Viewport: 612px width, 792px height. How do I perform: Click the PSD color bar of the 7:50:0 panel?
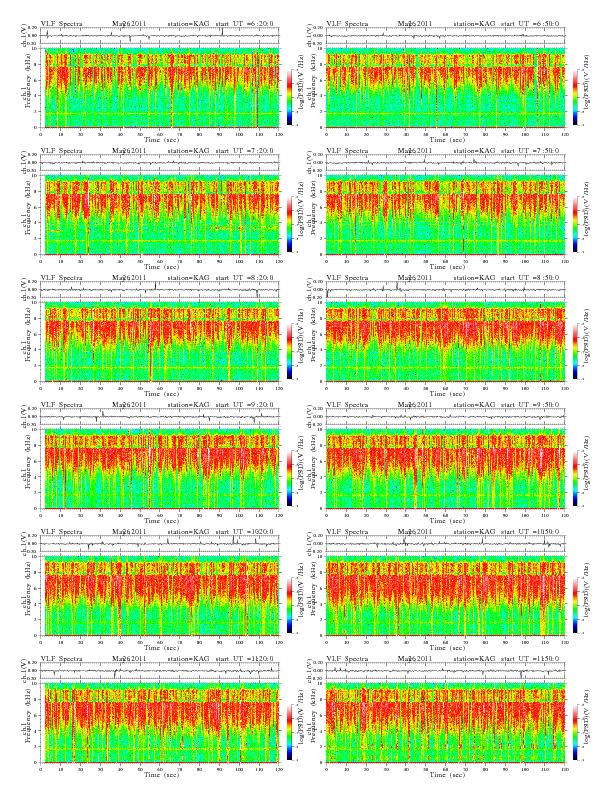pos(576,224)
